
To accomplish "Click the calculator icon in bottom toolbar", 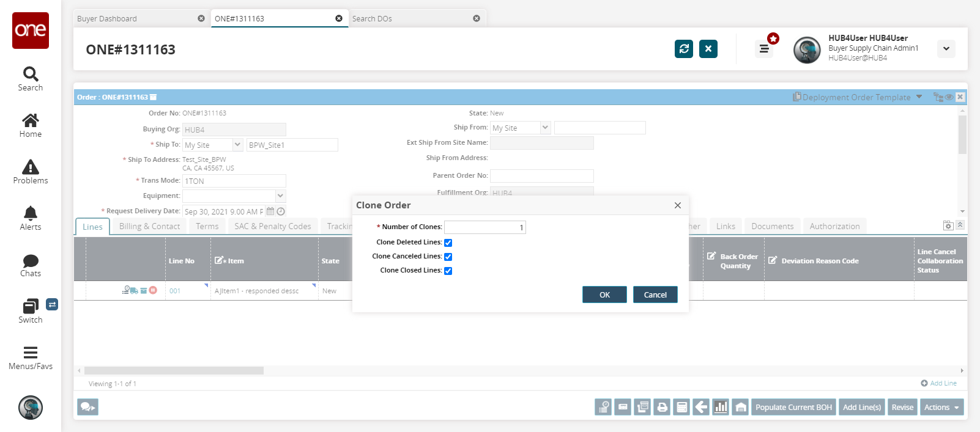I will point(681,407).
